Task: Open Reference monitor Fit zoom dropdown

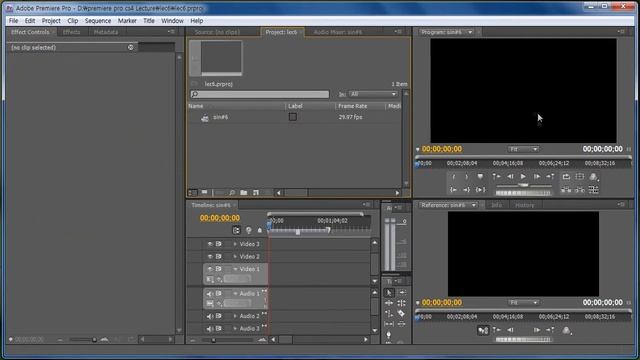Action: pyautogui.click(x=524, y=303)
